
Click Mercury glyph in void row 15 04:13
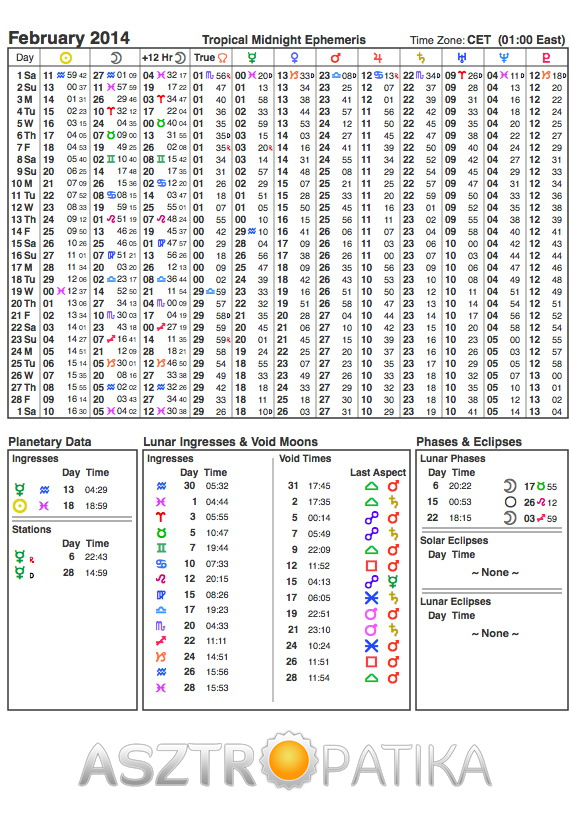(x=393, y=581)
